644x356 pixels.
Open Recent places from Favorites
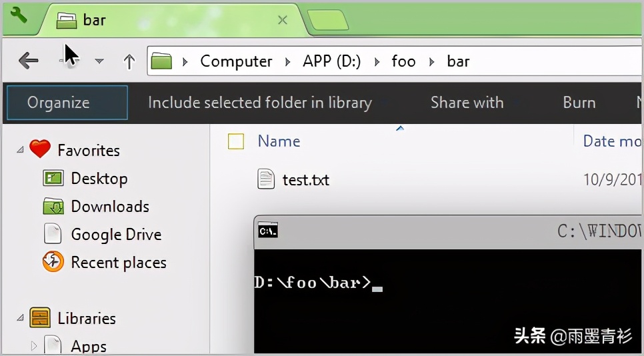tap(119, 263)
